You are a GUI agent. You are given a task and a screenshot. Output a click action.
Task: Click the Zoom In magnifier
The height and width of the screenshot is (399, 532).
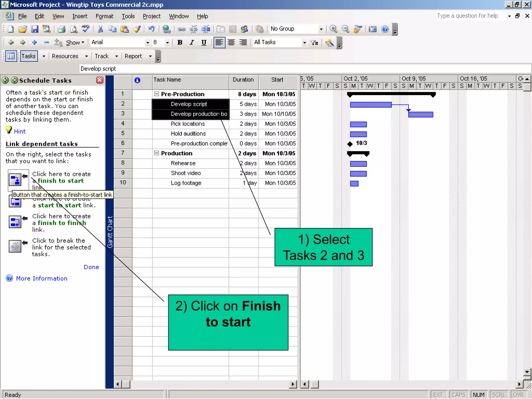pos(334,29)
